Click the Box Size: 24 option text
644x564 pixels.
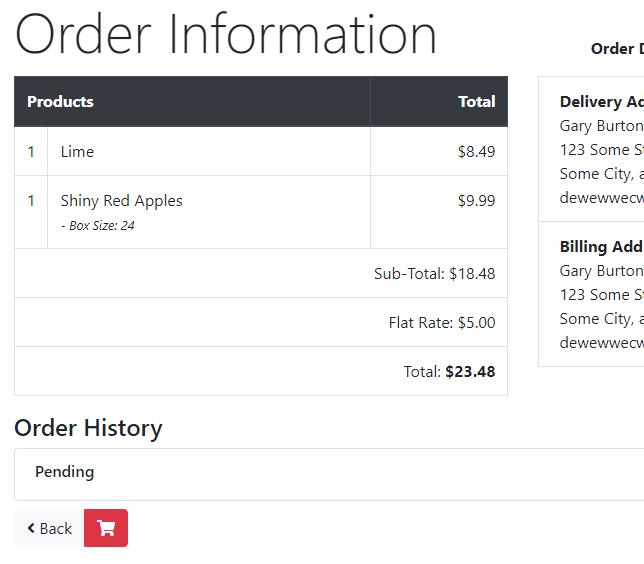98,226
